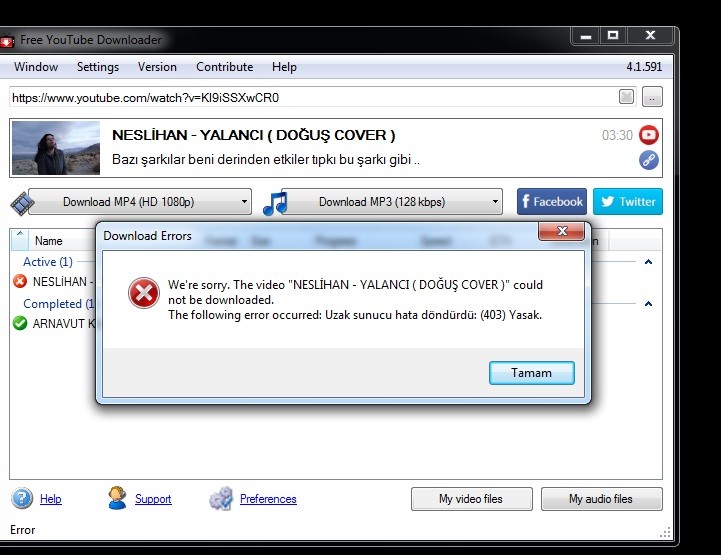Click the 03:30 duration label
This screenshot has height=555, width=721.
(617, 135)
